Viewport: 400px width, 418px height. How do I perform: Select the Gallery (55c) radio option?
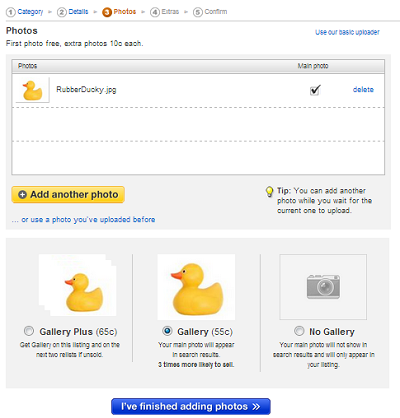[x=167, y=331]
